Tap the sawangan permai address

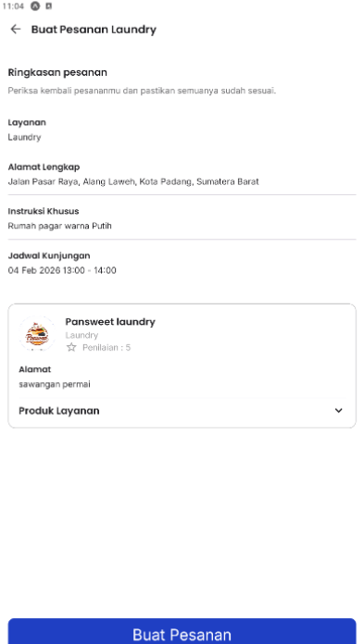point(55,384)
